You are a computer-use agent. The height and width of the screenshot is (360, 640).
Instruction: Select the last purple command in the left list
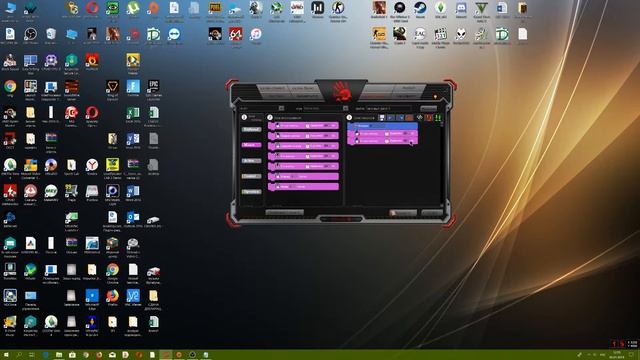click(303, 187)
